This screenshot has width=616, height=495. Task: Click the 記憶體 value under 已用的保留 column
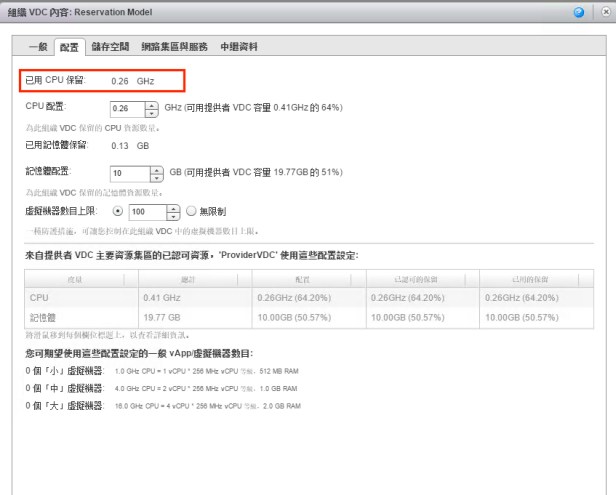[522, 317]
